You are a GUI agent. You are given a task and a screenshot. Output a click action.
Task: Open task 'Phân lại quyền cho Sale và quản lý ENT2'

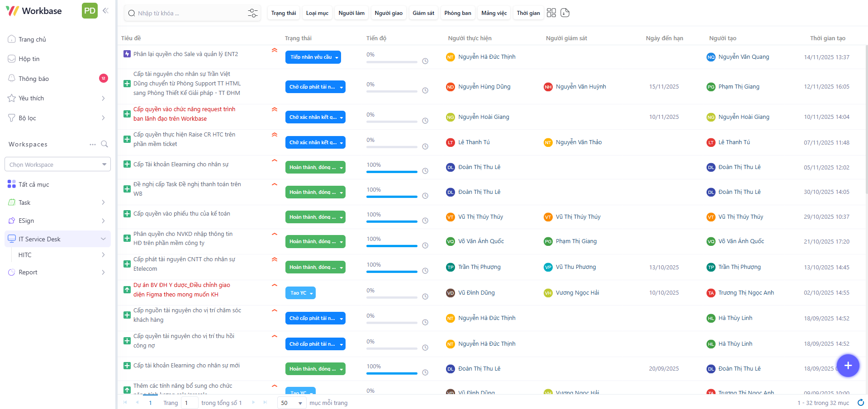185,54
